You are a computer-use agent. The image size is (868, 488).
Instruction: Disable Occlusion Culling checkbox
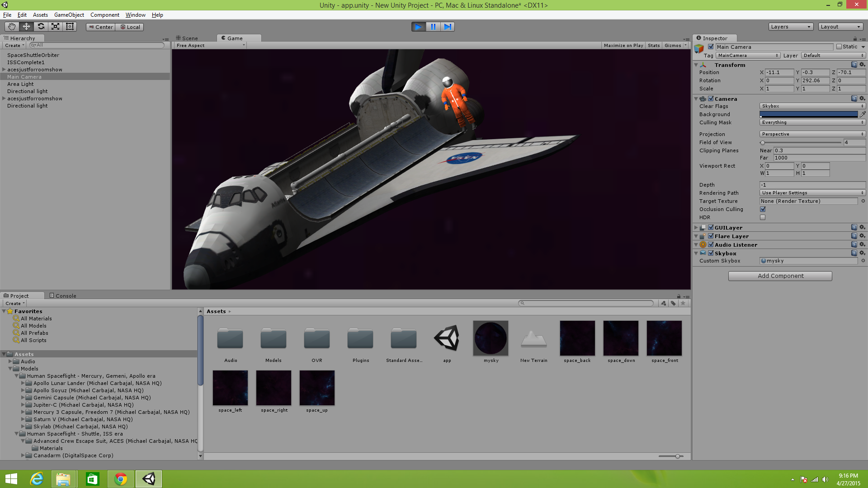pos(763,209)
